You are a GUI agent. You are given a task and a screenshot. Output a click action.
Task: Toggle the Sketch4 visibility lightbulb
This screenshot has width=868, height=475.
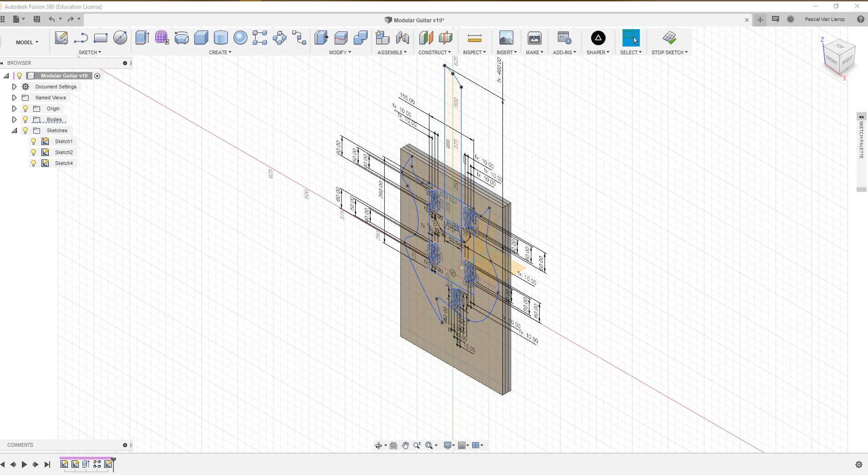click(34, 163)
